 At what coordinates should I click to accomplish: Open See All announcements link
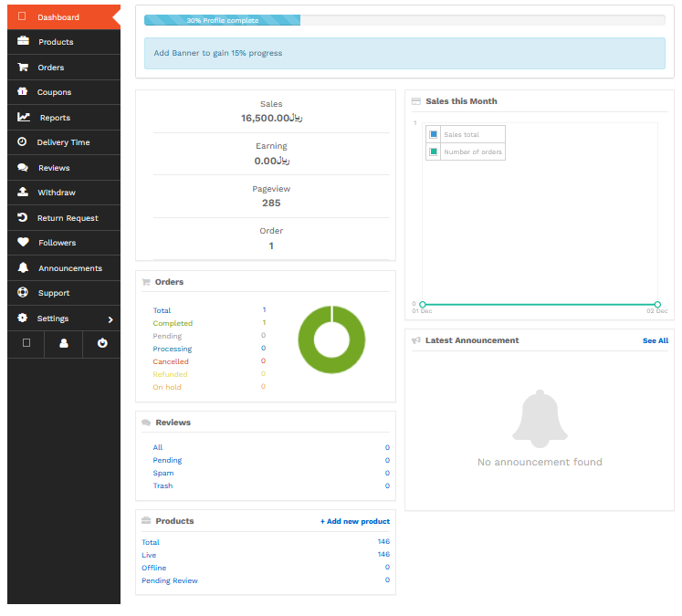[x=656, y=340]
